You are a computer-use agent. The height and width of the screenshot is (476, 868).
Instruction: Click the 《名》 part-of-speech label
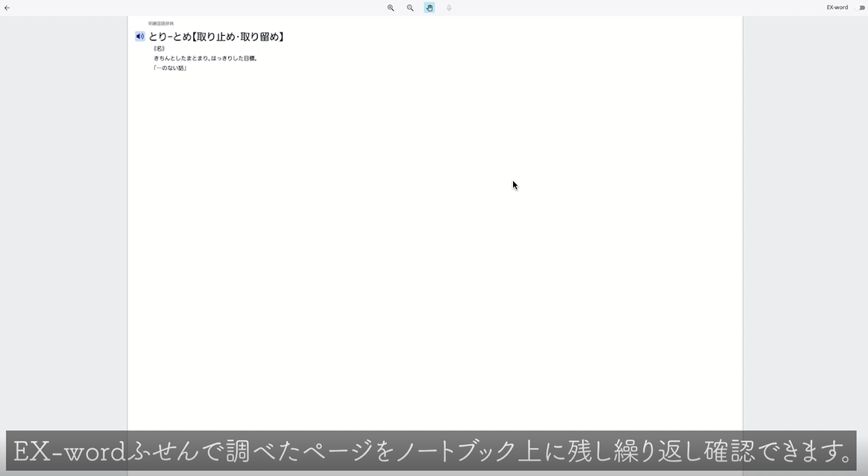(x=159, y=48)
